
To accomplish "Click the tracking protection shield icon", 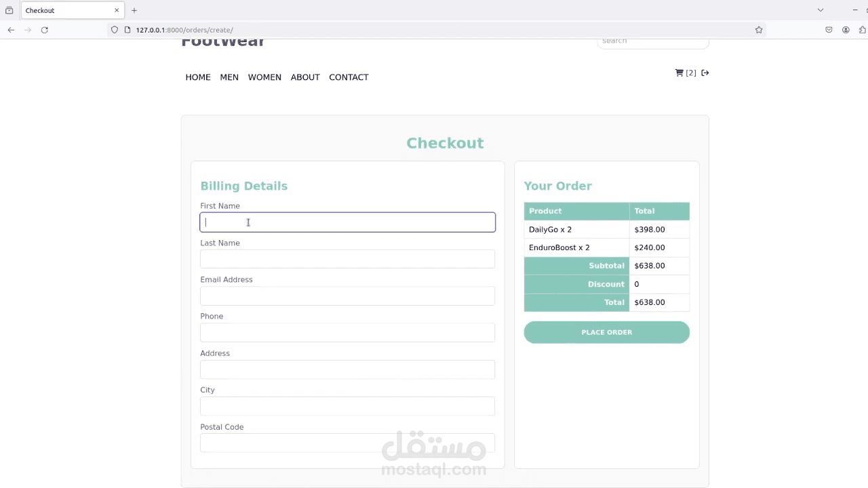I will tap(115, 30).
